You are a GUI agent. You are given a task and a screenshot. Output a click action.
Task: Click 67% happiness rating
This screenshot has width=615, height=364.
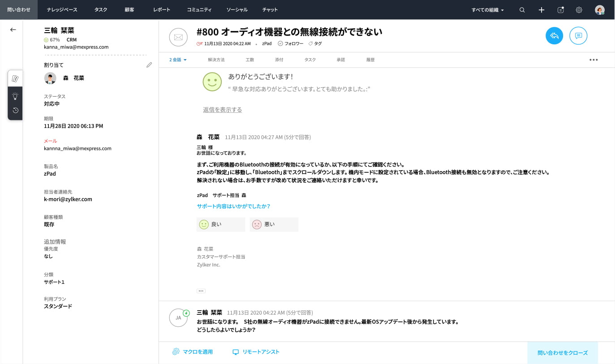[52, 39]
